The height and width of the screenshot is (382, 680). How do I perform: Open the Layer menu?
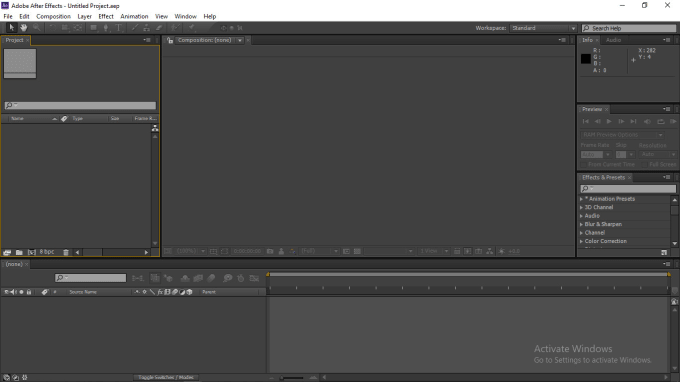click(84, 16)
